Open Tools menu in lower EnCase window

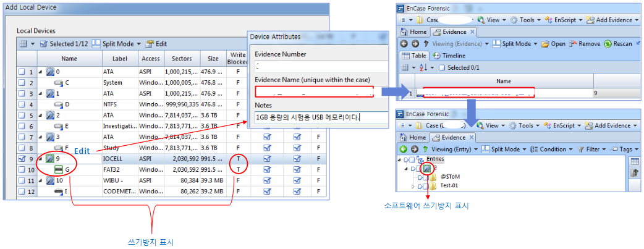tap(525, 125)
